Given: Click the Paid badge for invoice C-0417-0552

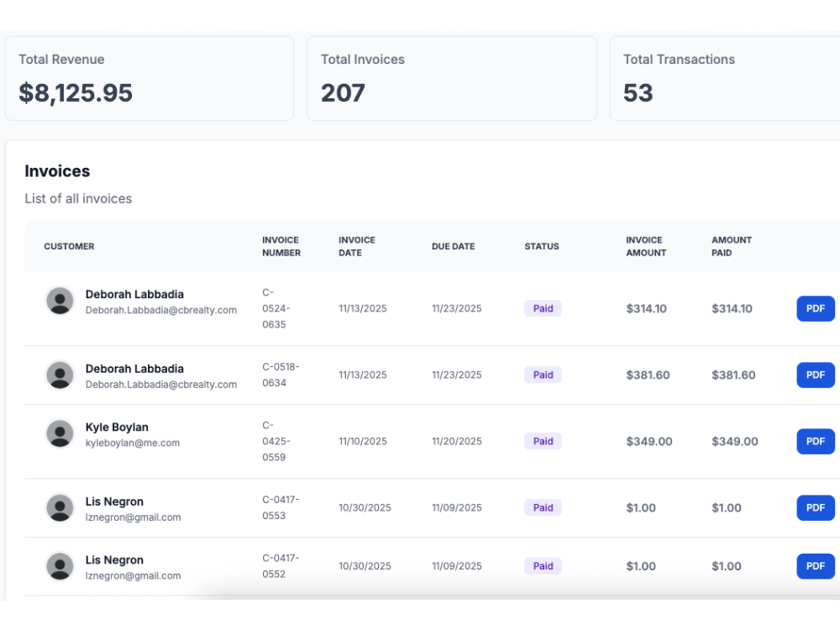Looking at the screenshot, I should (543, 566).
